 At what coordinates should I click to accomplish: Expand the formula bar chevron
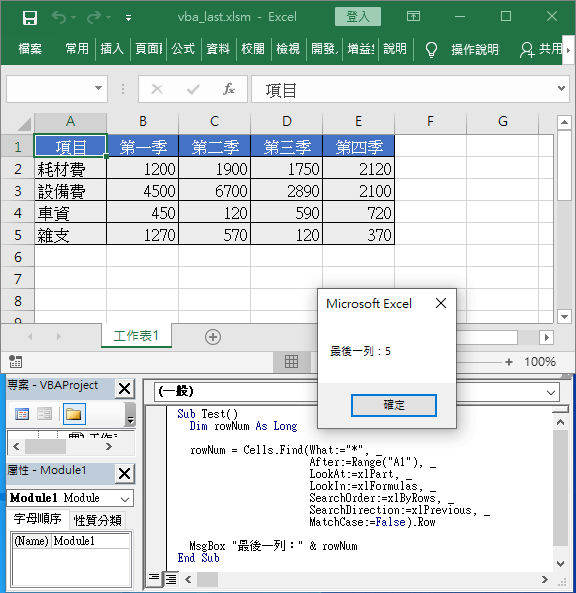pos(561,88)
